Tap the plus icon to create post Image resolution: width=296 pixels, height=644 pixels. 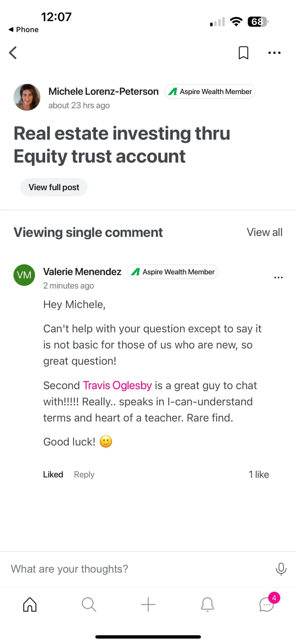pos(148,604)
